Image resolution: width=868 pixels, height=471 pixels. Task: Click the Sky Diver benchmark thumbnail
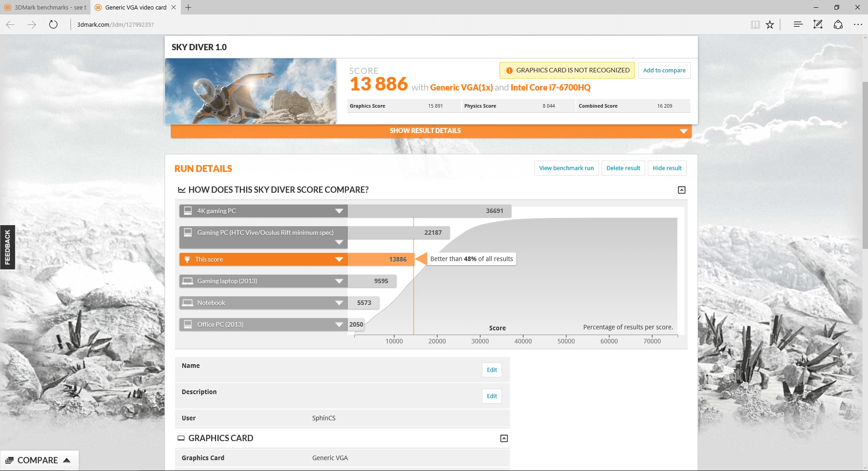pos(250,91)
